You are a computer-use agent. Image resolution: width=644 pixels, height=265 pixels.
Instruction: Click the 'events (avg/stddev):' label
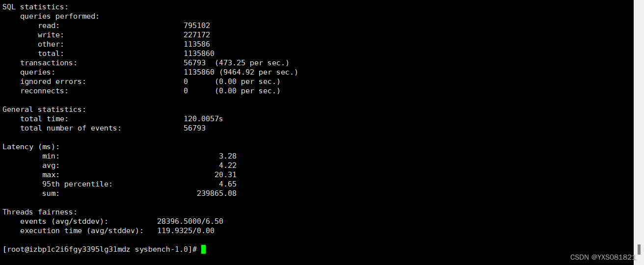tap(64, 221)
